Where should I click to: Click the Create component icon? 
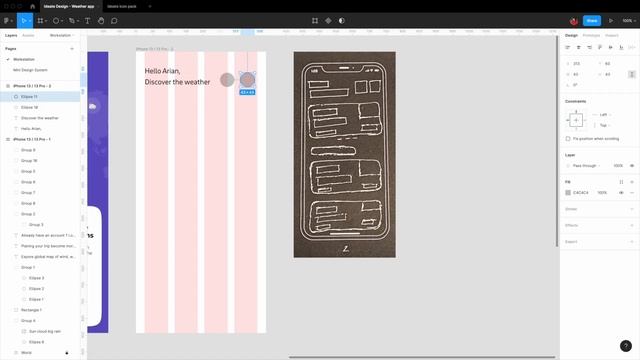(x=328, y=20)
